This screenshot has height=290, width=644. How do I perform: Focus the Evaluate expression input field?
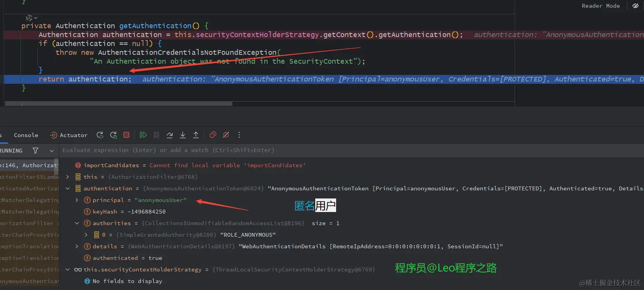click(351, 150)
